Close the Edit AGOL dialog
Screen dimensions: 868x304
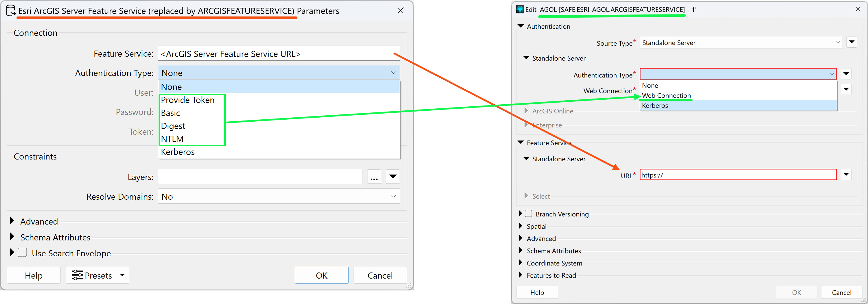858,10
